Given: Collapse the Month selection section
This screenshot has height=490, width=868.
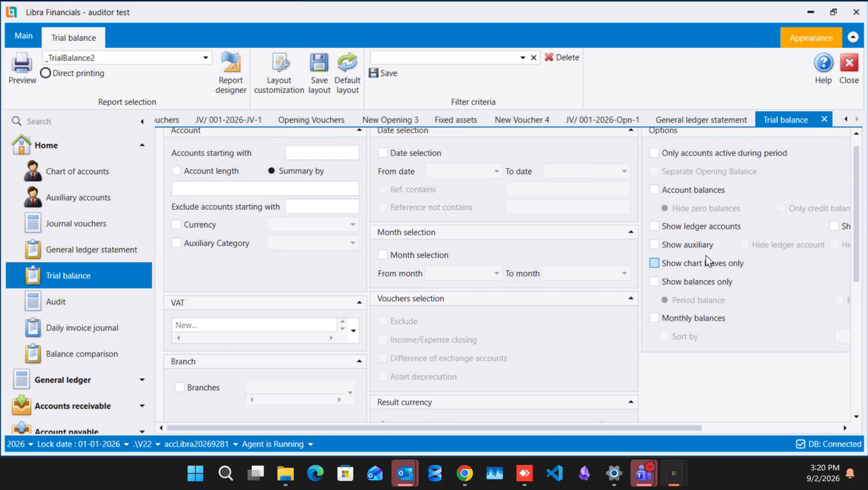Looking at the screenshot, I should click(x=631, y=232).
